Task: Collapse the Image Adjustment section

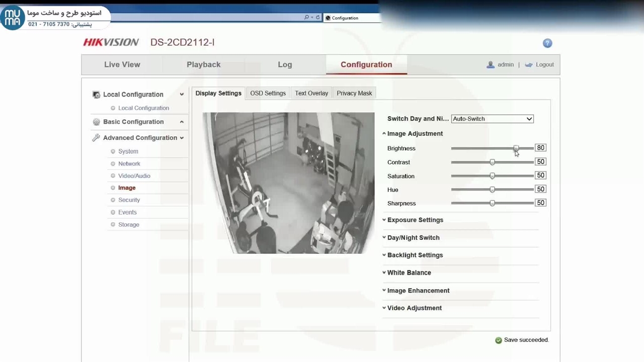Action: coord(415,133)
